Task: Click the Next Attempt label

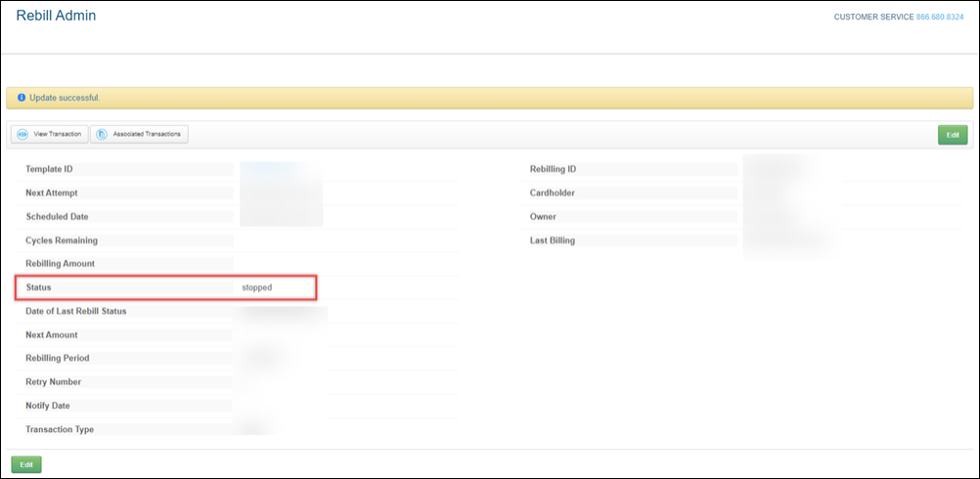Action: click(x=52, y=193)
